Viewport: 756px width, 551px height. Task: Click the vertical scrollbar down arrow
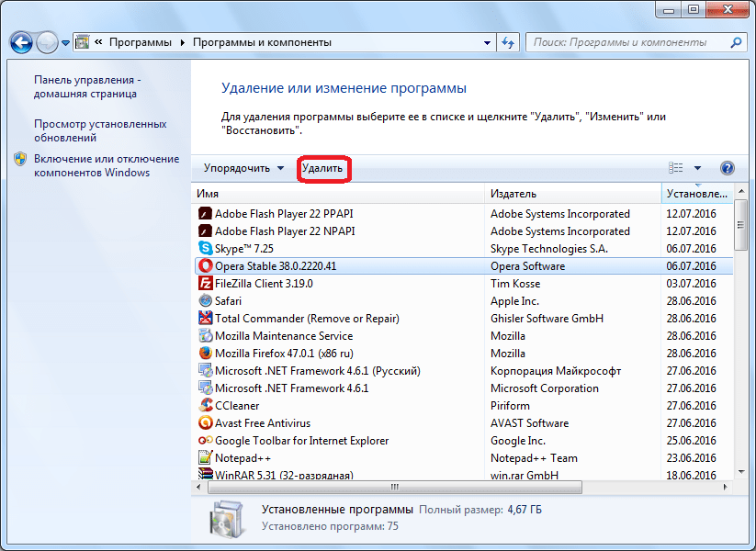pos(741,472)
